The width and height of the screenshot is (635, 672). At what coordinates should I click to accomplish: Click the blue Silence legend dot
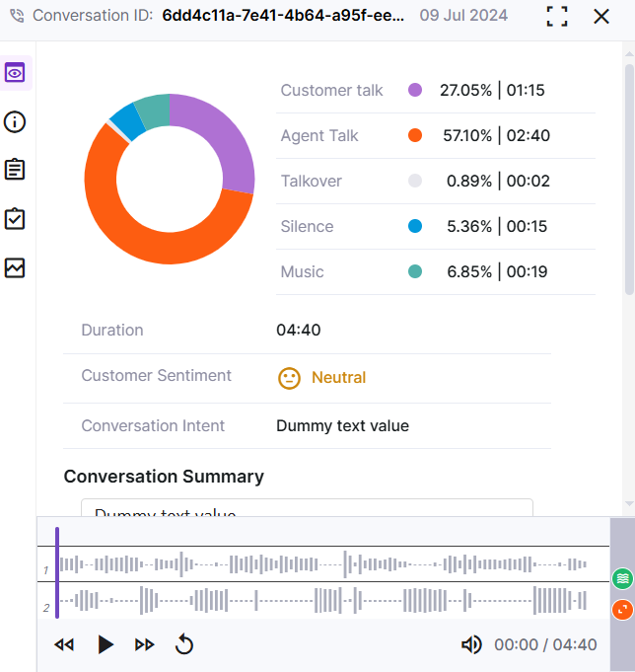tap(415, 226)
